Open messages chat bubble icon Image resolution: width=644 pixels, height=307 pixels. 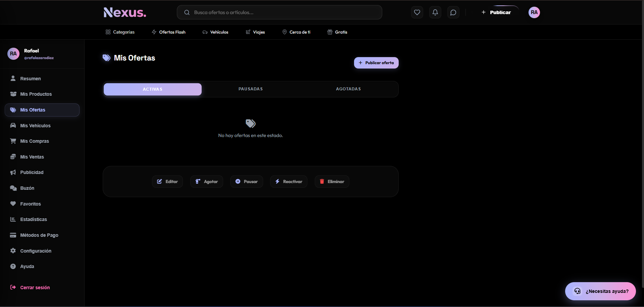coord(453,12)
